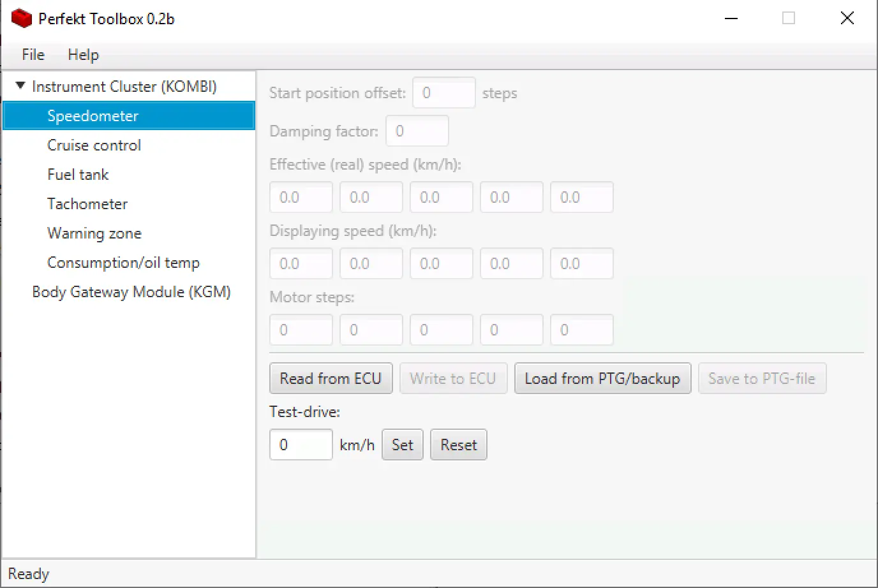Click Load from PTG/backup button
The width and height of the screenshot is (878, 588).
[602, 379]
